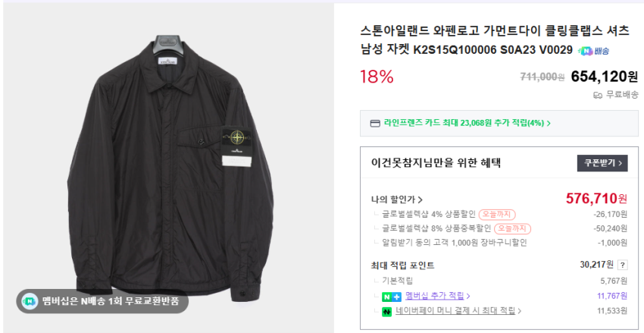Click the green Naver Pay money icon

click(386, 311)
